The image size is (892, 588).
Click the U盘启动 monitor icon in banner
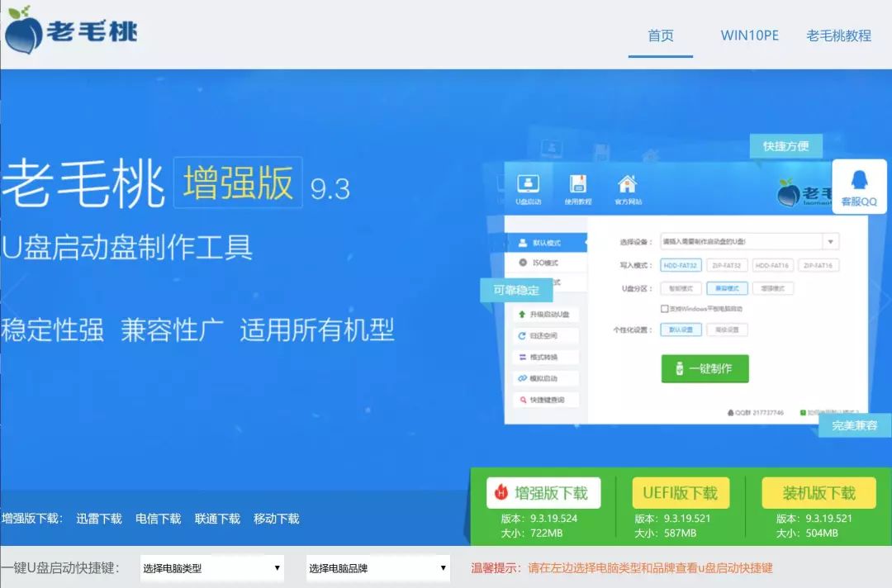click(528, 189)
